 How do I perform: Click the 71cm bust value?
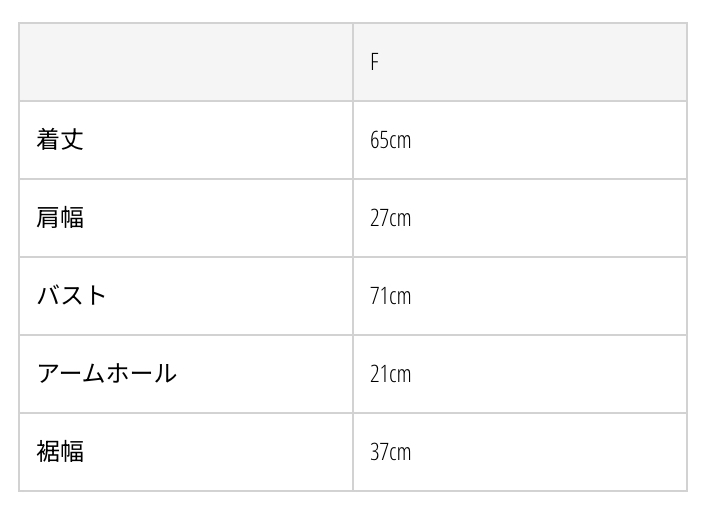click(x=390, y=296)
